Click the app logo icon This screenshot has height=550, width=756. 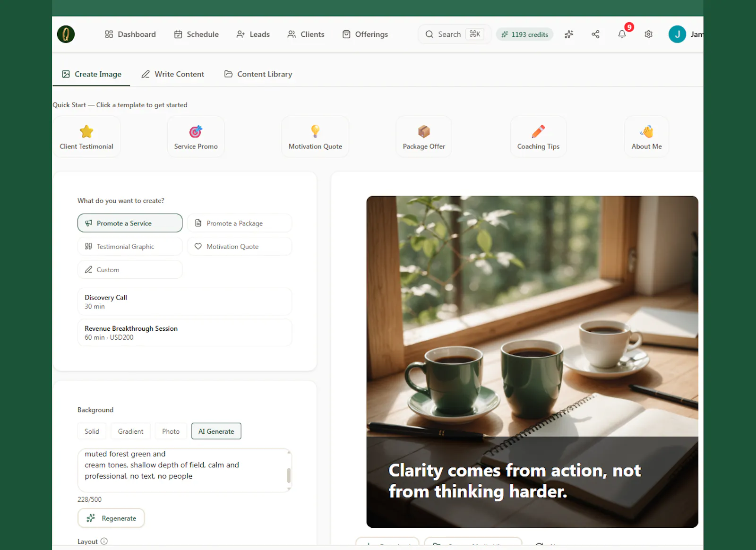coord(66,34)
